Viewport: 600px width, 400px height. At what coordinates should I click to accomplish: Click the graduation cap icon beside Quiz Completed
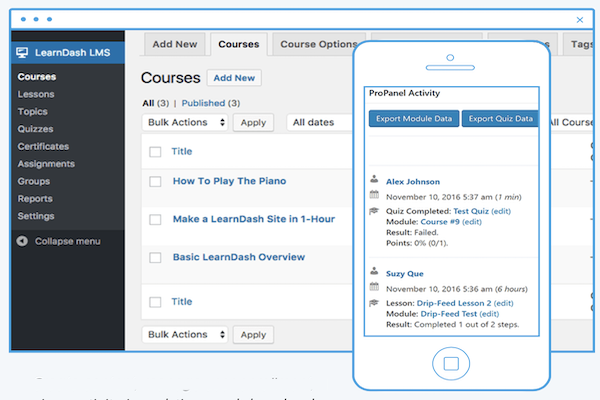pos(374,211)
